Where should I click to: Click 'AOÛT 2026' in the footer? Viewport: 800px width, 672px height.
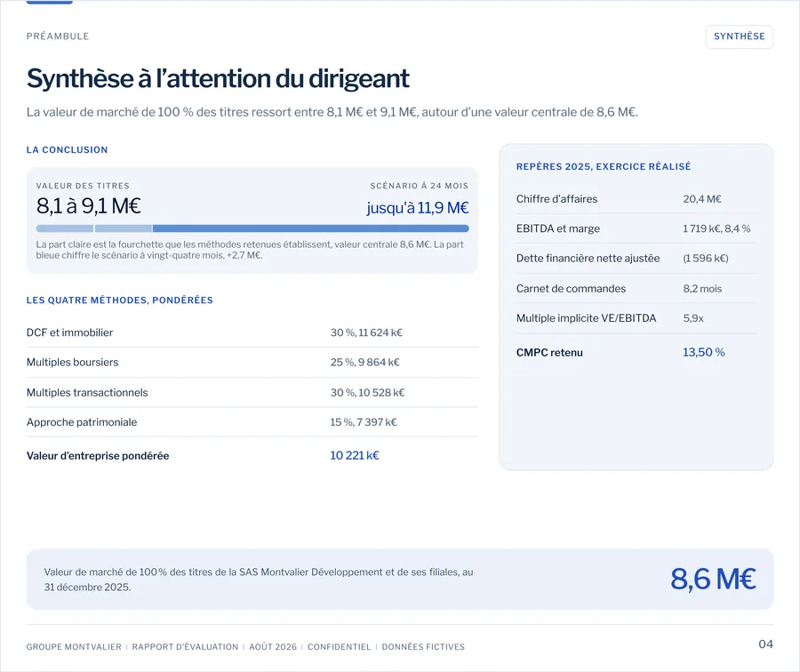[x=273, y=647]
